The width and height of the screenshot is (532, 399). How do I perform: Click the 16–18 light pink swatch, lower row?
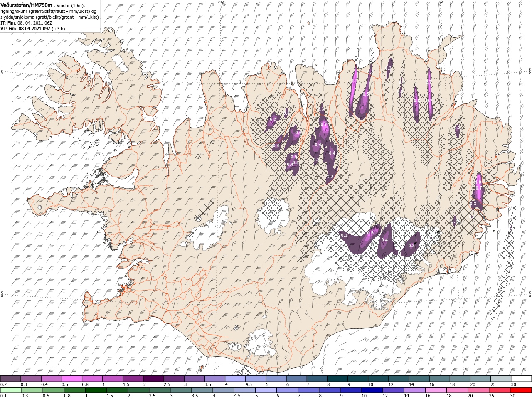[436, 390]
